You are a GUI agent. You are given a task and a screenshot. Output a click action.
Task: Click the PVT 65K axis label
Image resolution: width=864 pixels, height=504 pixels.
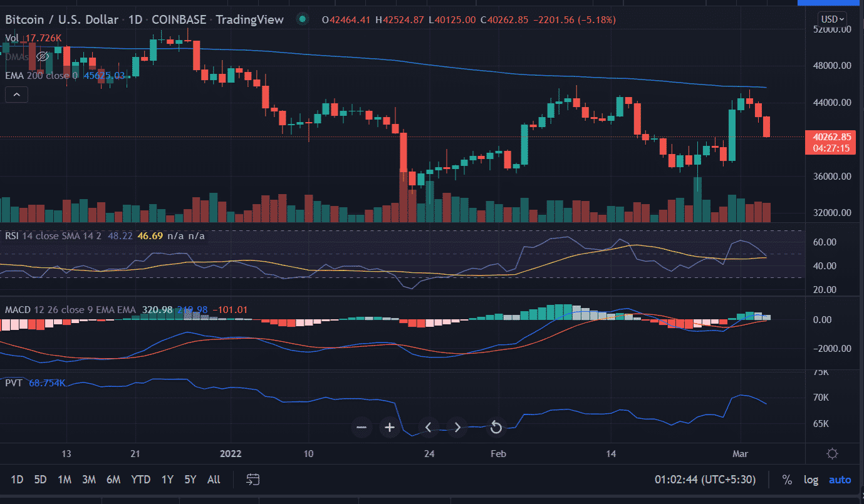click(x=821, y=424)
